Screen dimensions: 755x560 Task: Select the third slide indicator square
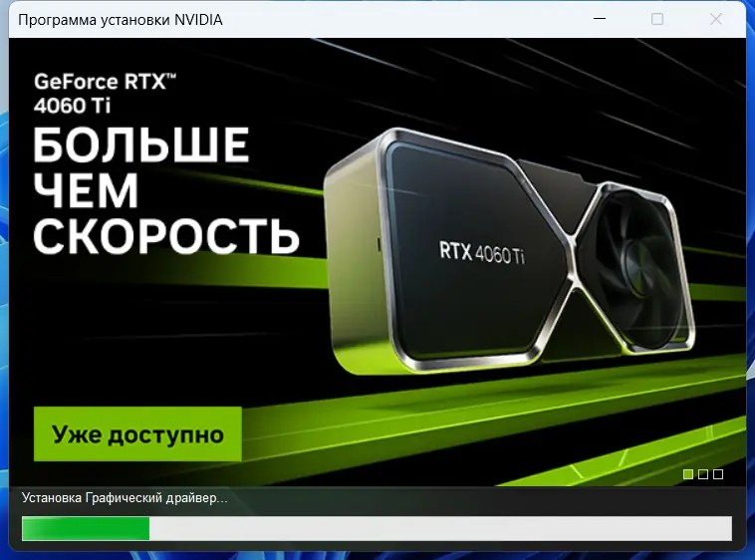tap(718, 474)
